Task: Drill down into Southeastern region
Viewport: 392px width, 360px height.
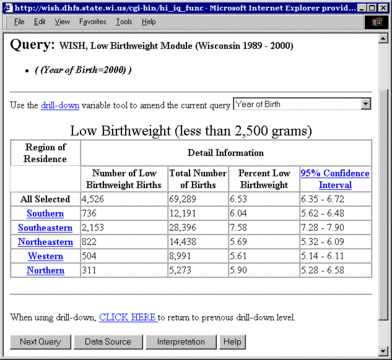Action: click(x=45, y=228)
